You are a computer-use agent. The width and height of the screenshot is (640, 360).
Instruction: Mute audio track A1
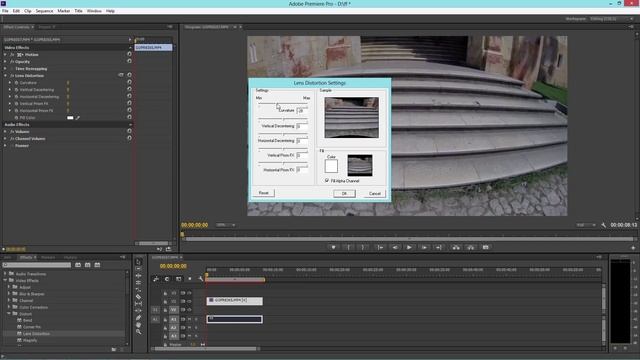tap(189, 319)
